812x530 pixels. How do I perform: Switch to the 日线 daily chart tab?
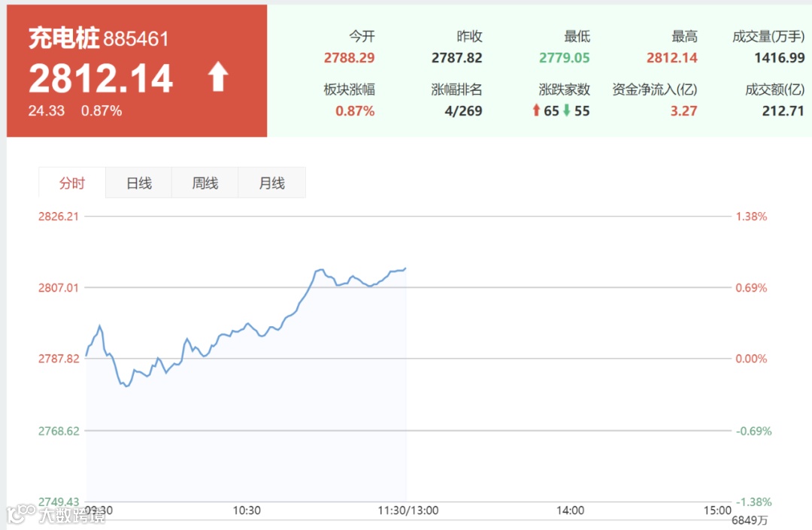[x=139, y=183]
